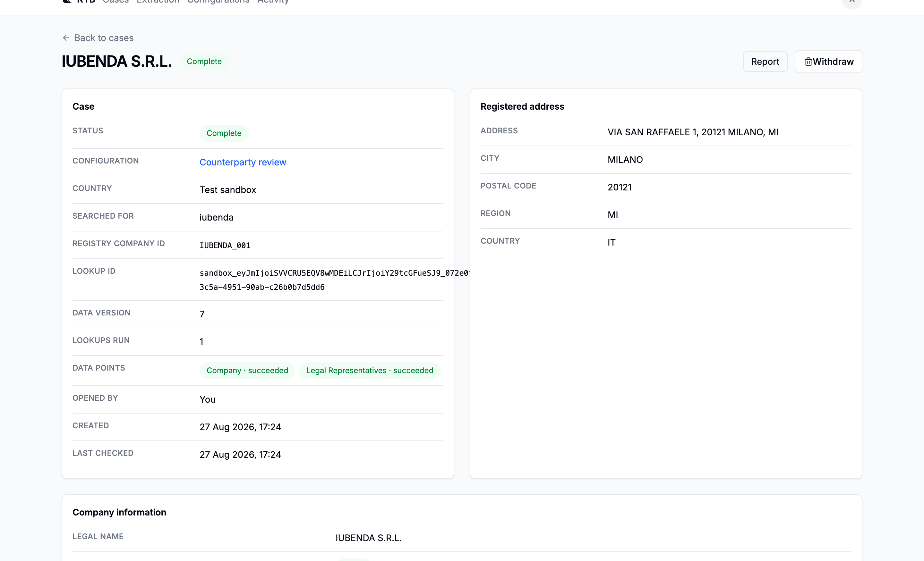Select the Created date 27 Aug 2026, 17:24

pos(240,427)
